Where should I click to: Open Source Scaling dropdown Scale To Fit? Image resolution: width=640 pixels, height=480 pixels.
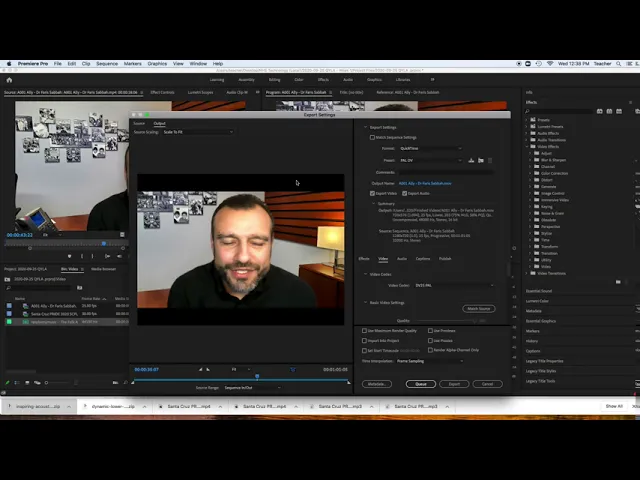pyautogui.click(x=198, y=132)
